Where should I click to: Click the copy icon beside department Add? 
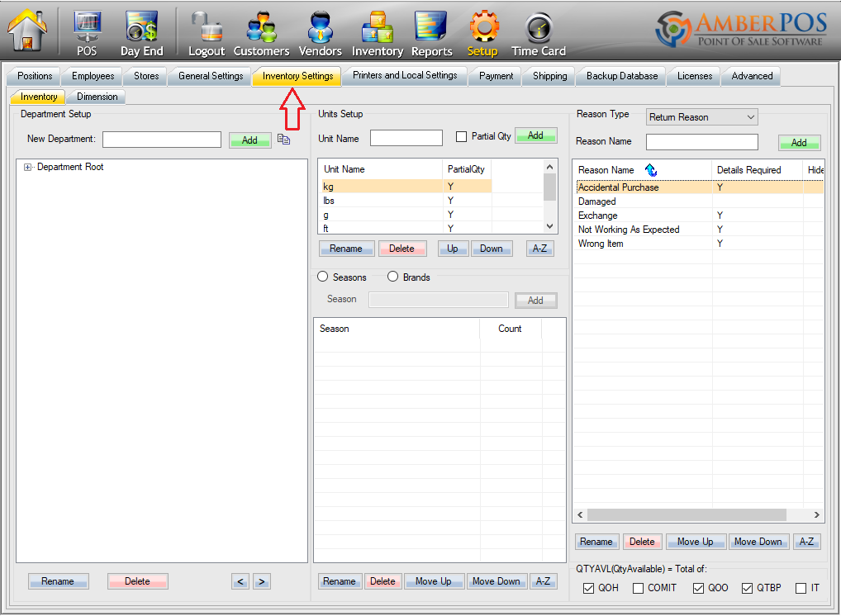coord(283,140)
